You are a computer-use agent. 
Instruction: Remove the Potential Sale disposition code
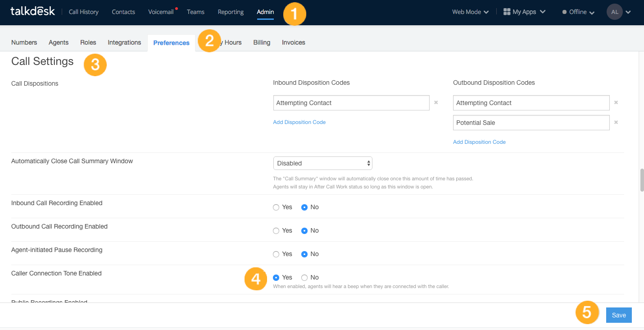(x=616, y=123)
